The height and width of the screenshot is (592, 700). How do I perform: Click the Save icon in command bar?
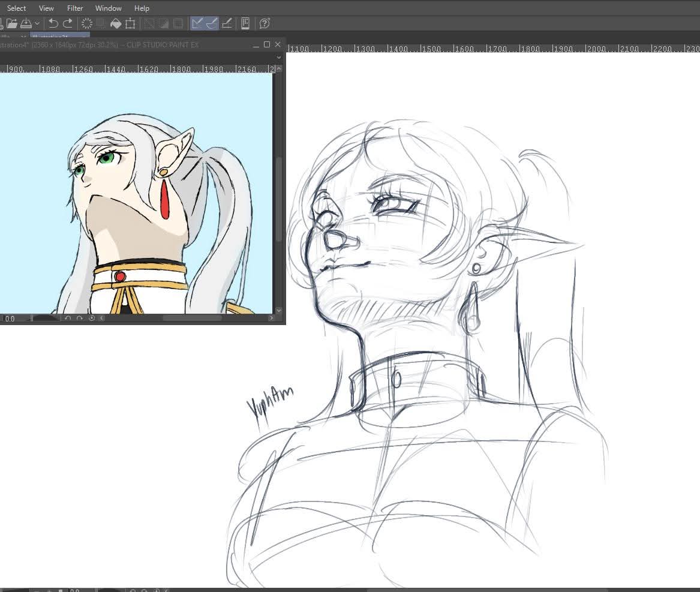tap(26, 23)
